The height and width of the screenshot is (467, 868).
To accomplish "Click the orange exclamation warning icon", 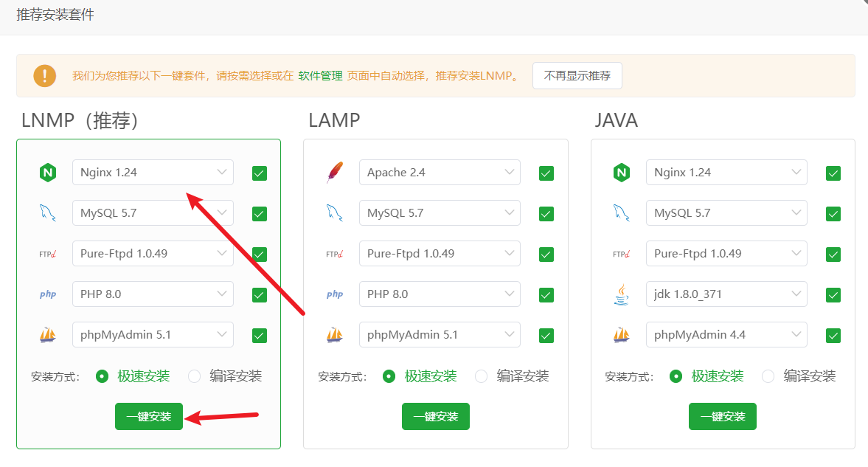I will click(45, 76).
